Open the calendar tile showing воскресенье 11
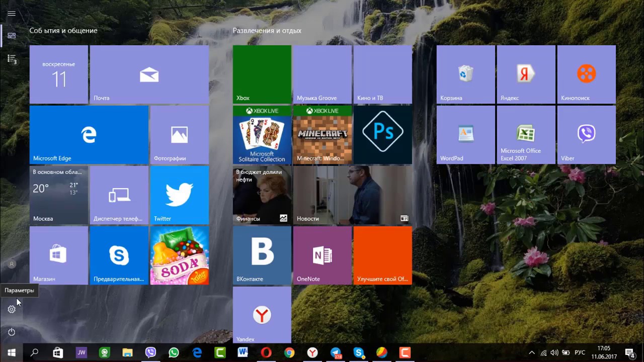644x362 pixels. point(59,74)
